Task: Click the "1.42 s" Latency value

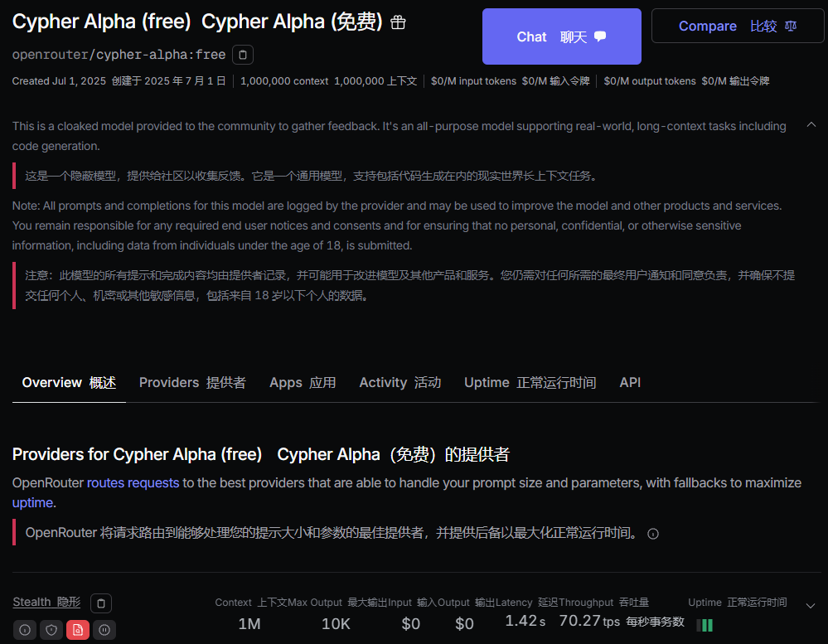Action: coord(525,621)
